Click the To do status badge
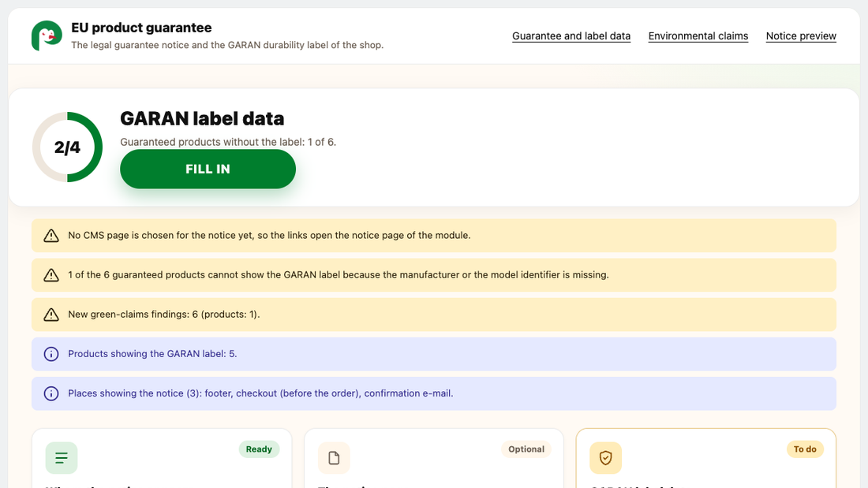 [x=805, y=449]
